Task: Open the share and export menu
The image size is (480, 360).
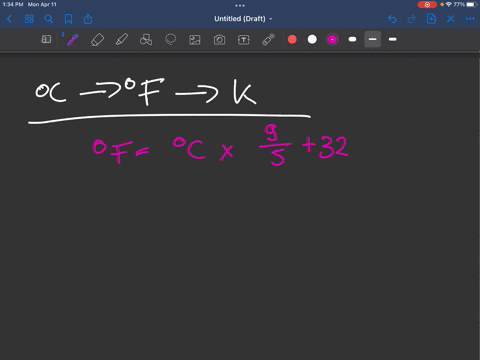Action: 88,19
